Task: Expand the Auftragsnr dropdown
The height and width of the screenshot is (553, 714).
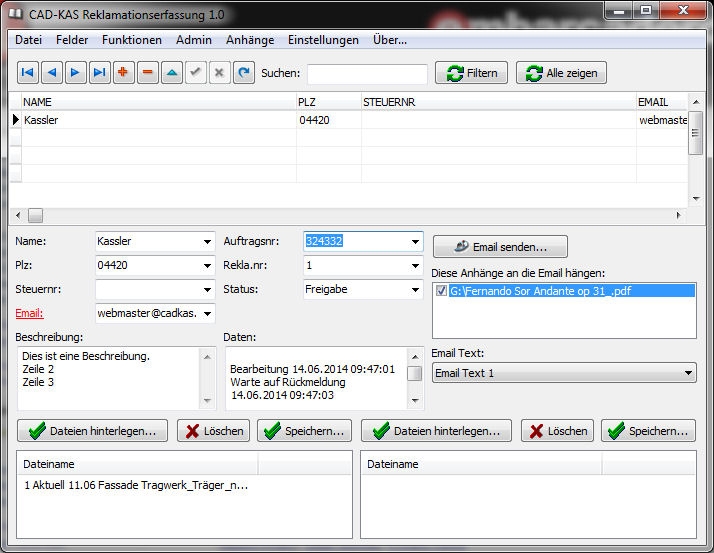Action: point(415,242)
